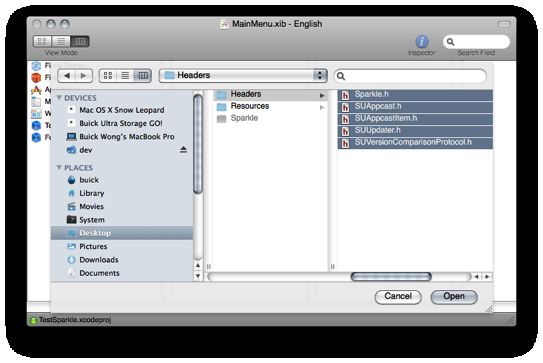The height and width of the screenshot is (363, 543).
Task: Select the Sparkle.h header file
Action: pos(415,95)
